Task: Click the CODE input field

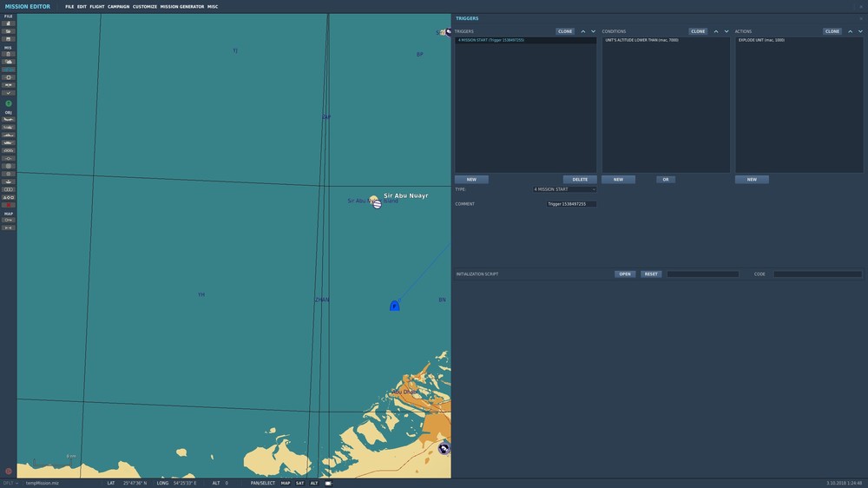Action: [x=818, y=274]
